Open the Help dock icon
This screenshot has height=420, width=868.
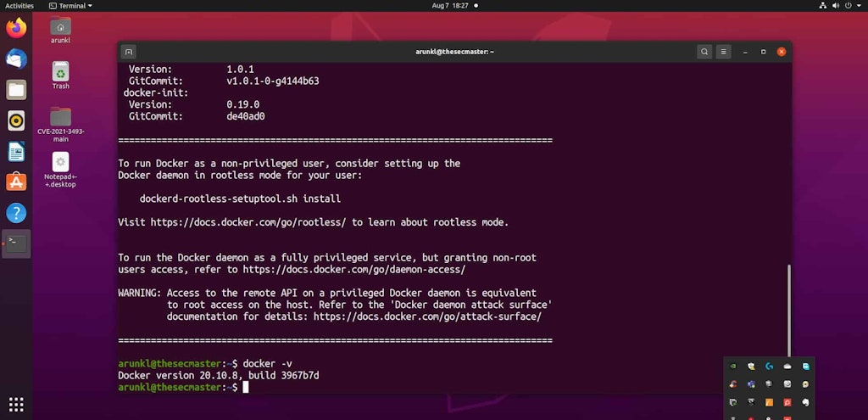(x=16, y=213)
